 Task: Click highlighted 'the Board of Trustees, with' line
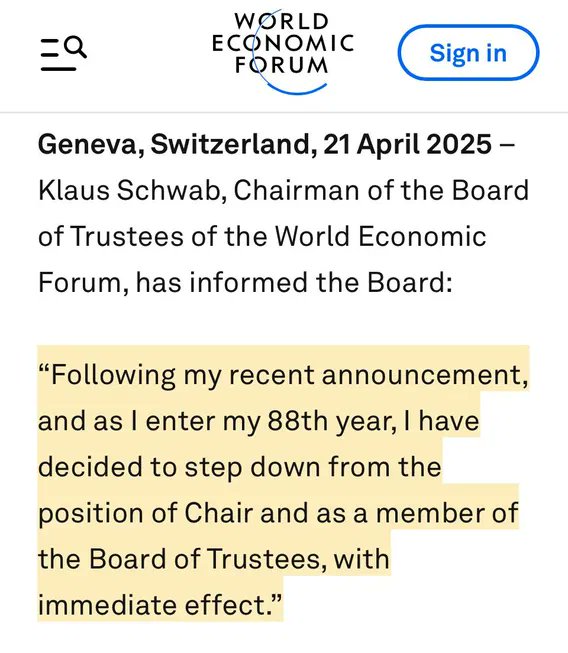tap(214, 559)
